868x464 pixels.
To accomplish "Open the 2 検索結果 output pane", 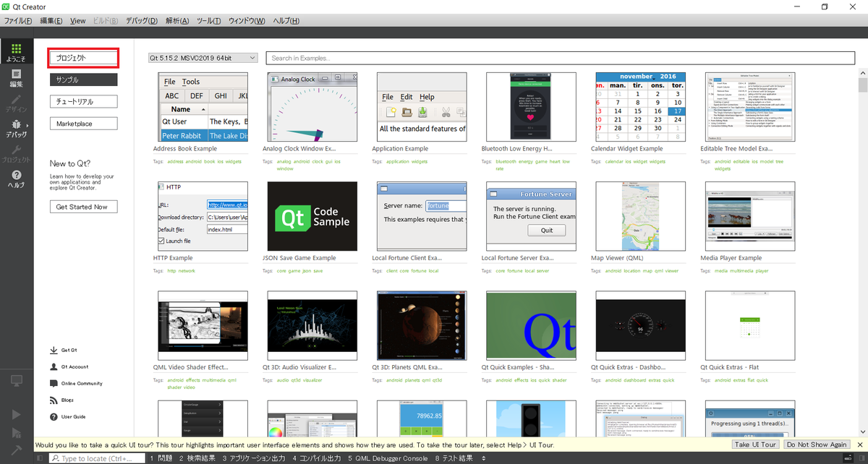I will pos(197,458).
